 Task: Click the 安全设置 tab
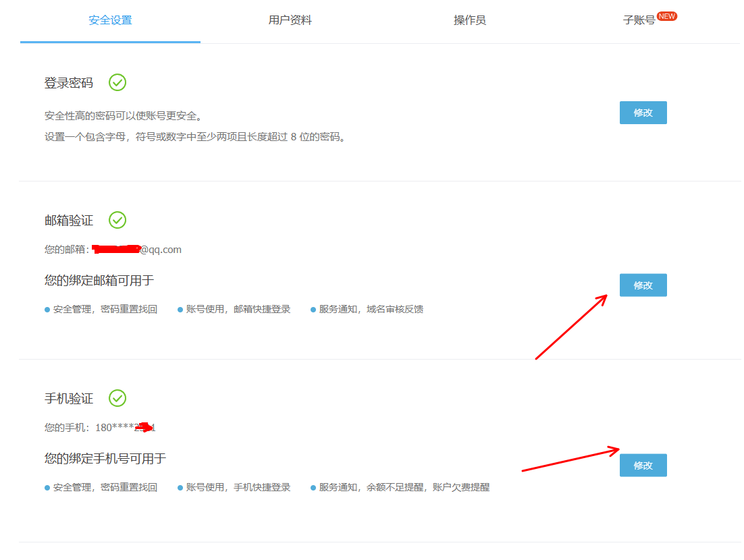(x=110, y=20)
